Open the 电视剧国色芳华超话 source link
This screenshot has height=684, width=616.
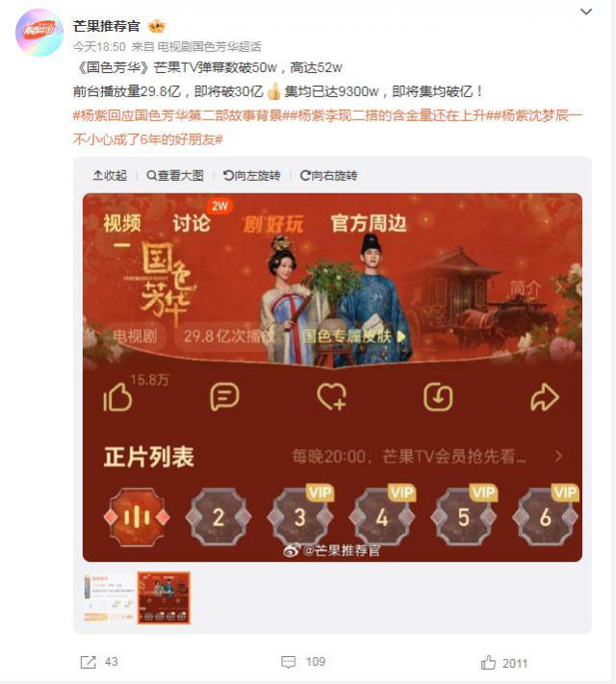tap(209, 47)
